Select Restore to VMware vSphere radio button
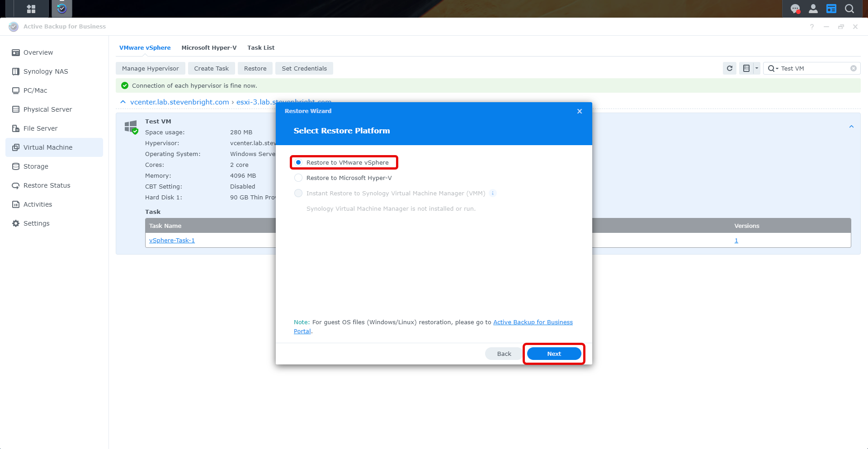 298,162
